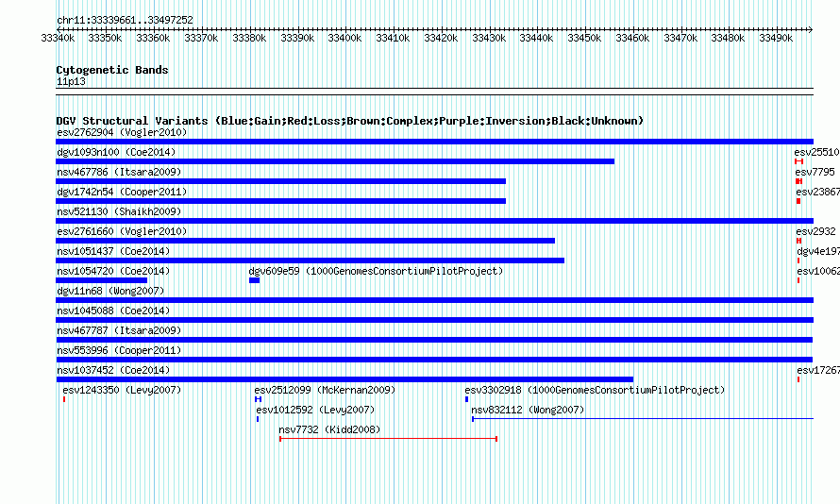Select the dgv11n68 (Wong2007) label
840x504 pixels.
coord(110,291)
